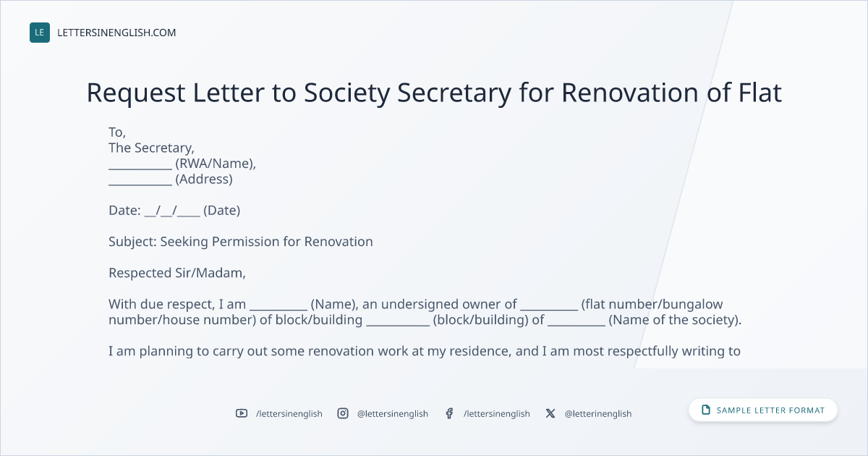The width and height of the screenshot is (868, 456).
Task: Click the Request Letter to Society Secretary title
Action: [x=434, y=93]
